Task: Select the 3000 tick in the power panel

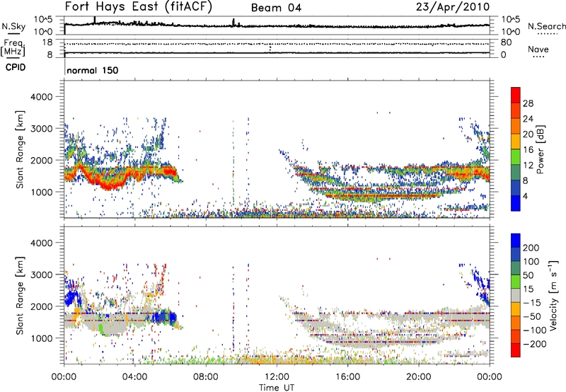Action: pos(41,129)
